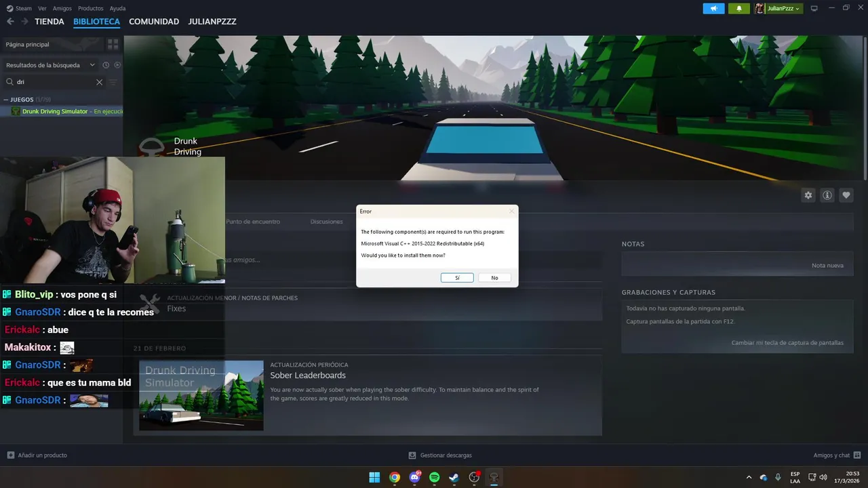The image size is (868, 488).
Task: Open the notifications bell
Action: [739, 8]
